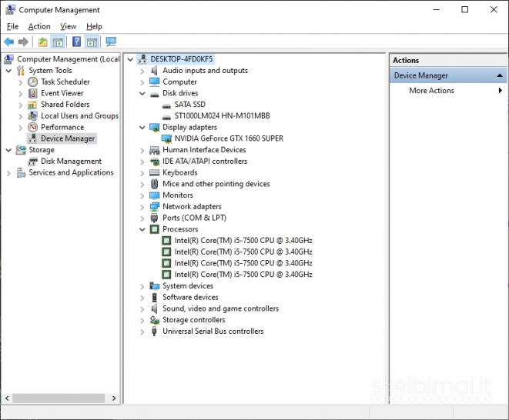This screenshot has width=509, height=420.
Task: Collapse System Tools in the console tree
Action: coord(8,71)
